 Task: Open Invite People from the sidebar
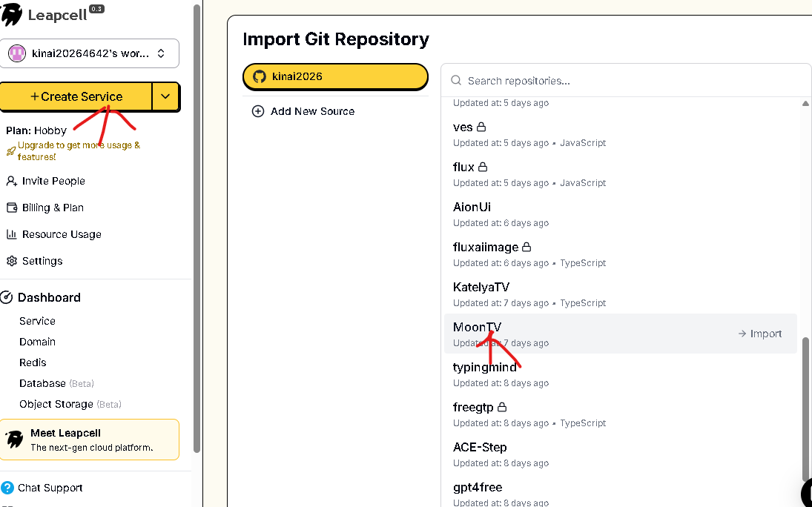pos(53,181)
